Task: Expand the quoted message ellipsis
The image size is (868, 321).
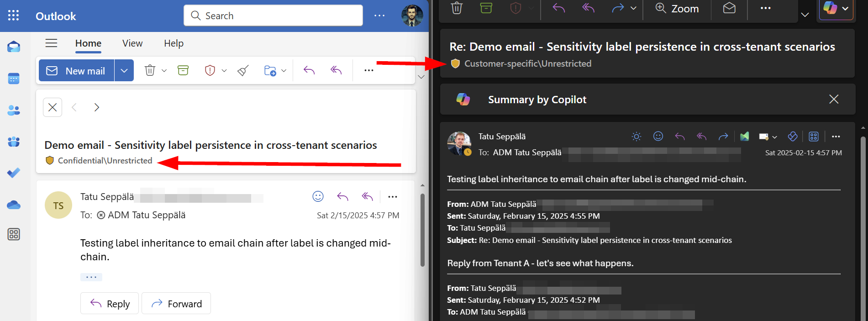Action: point(91,277)
